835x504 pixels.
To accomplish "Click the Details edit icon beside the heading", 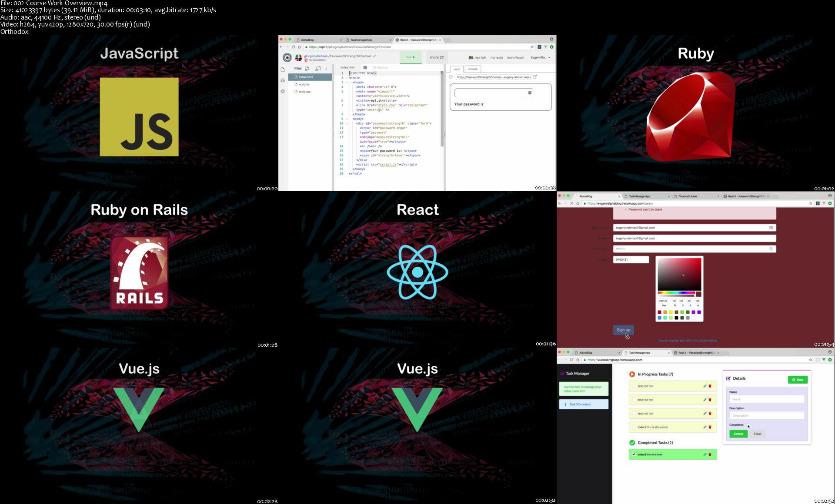I will tap(728, 378).
